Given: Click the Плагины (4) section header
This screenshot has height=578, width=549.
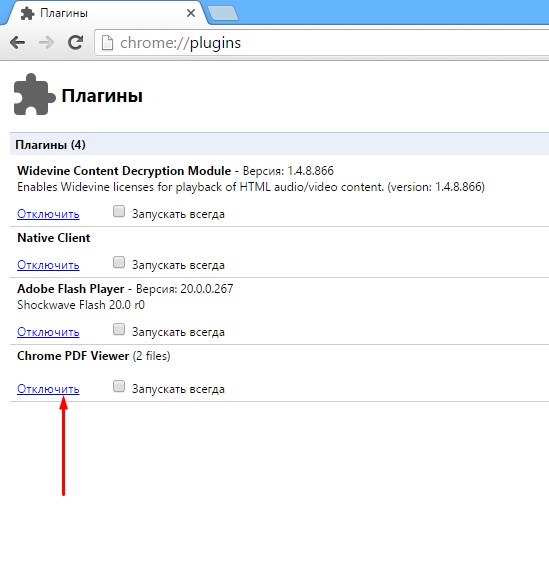Looking at the screenshot, I should tap(279, 144).
